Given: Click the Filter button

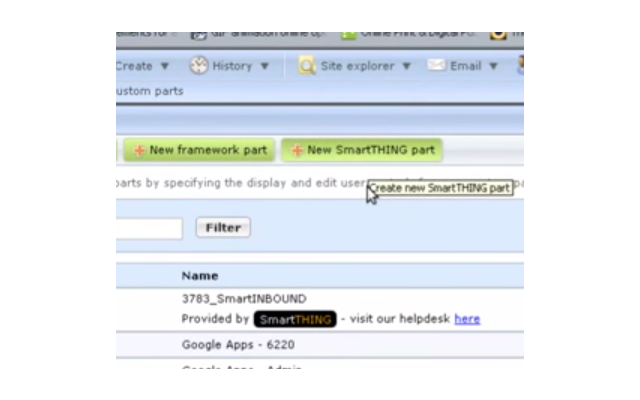Looking at the screenshot, I should point(223,227).
